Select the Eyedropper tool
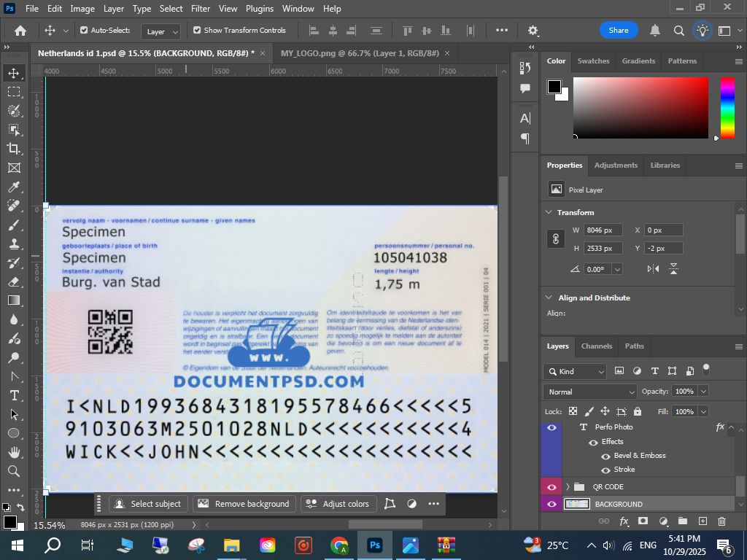The width and height of the screenshot is (747, 560). pos(14,187)
